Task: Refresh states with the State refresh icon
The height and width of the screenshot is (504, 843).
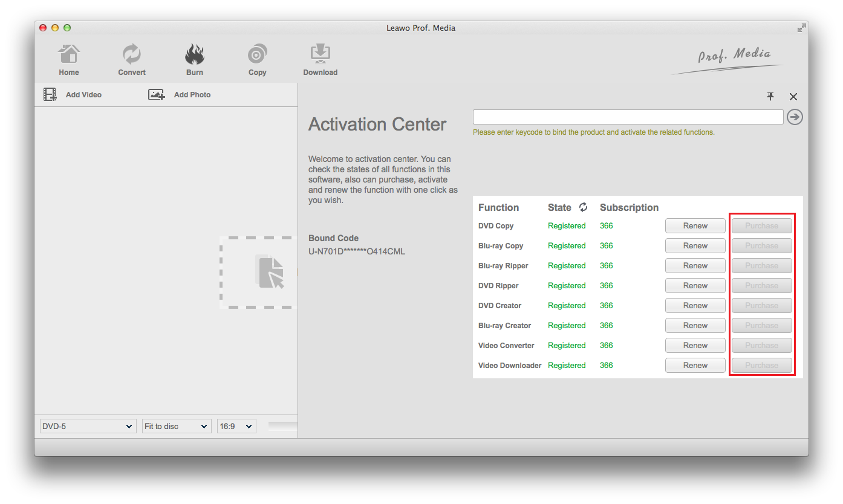Action: coord(583,207)
